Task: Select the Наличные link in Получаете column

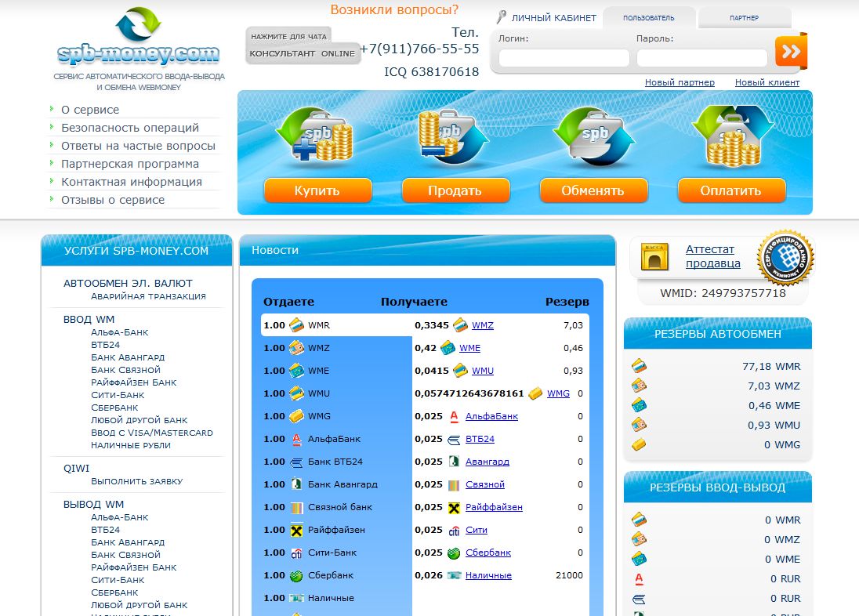Action: tap(488, 575)
